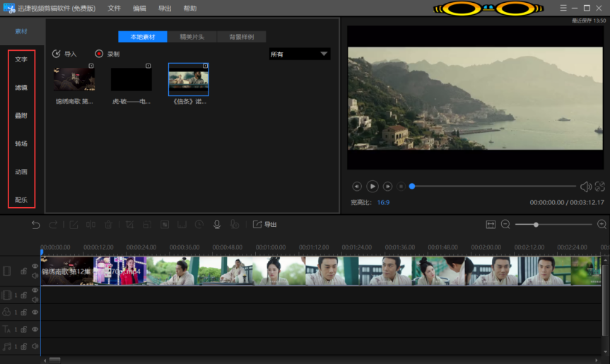Mute the music track
The image size is (610, 364).
(35, 346)
